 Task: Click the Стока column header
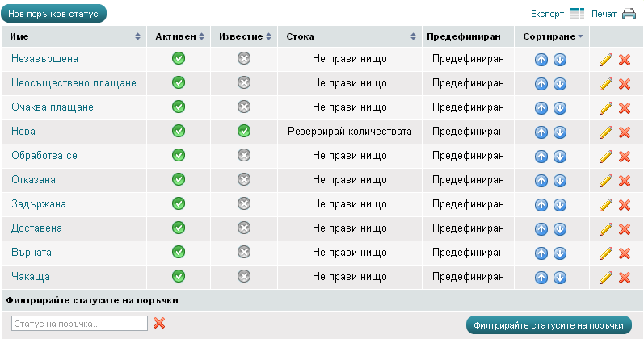[x=300, y=37]
